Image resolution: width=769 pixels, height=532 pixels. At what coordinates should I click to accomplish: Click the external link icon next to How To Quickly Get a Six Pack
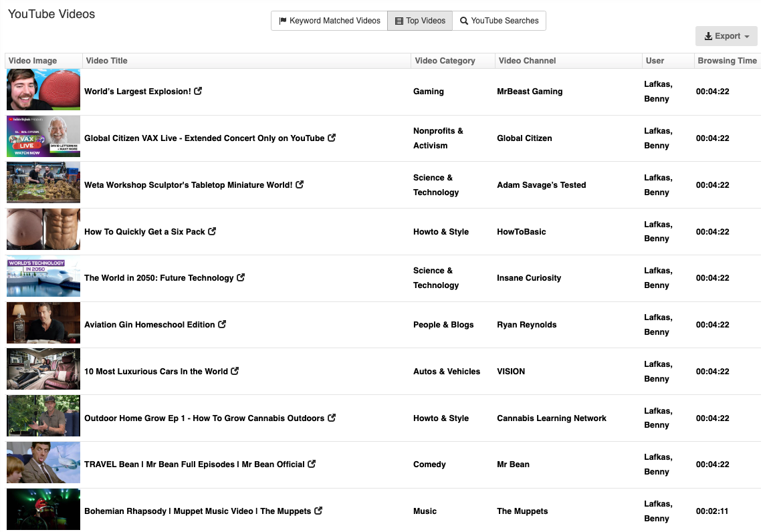pos(213,231)
